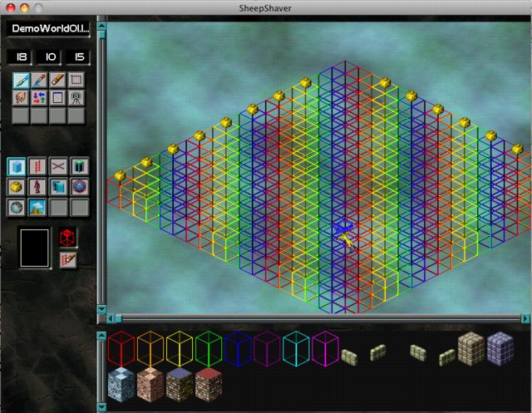Pick the magenta wireframe cube swatch
The width and height of the screenshot is (532, 413).
325,349
